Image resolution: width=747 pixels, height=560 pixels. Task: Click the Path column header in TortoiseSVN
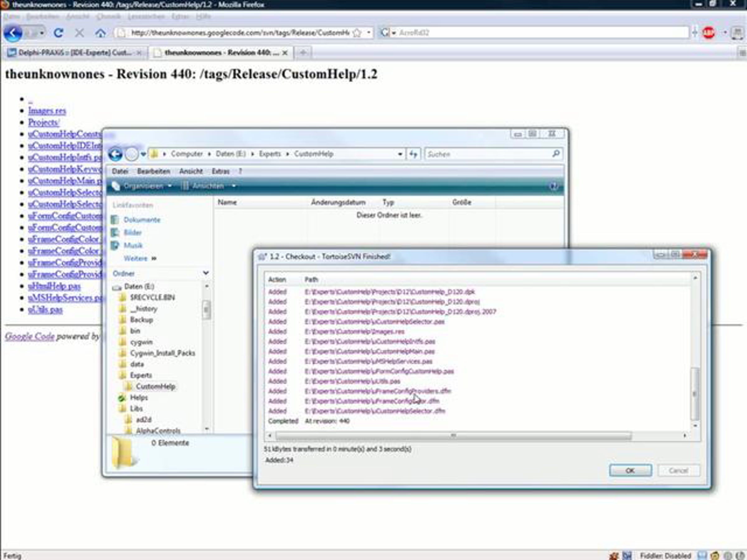coord(311,279)
